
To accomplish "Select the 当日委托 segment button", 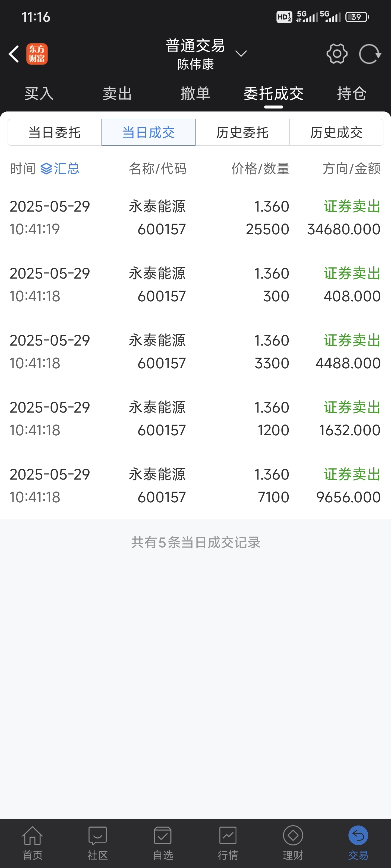I will point(55,132).
